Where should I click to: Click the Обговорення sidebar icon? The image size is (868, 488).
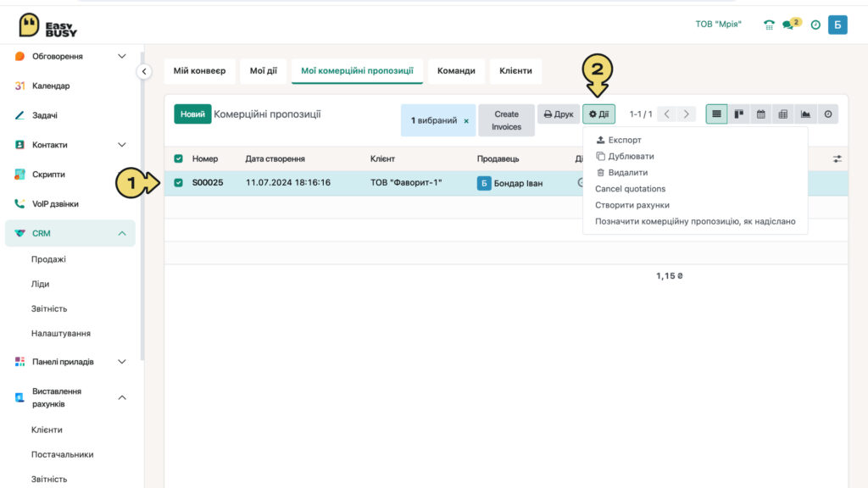coord(19,57)
